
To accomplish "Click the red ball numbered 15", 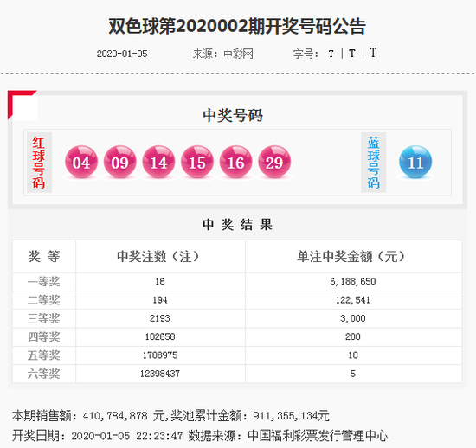I will pyautogui.click(x=197, y=162).
